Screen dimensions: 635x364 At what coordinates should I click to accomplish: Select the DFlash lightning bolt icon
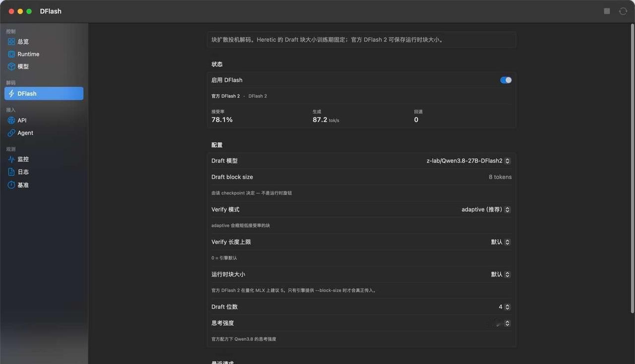[x=11, y=93]
